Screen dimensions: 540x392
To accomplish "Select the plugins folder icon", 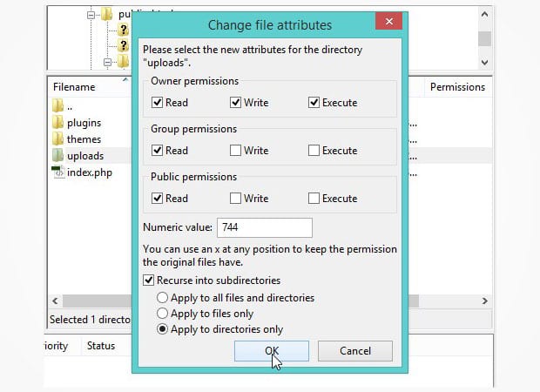I will tap(57, 122).
